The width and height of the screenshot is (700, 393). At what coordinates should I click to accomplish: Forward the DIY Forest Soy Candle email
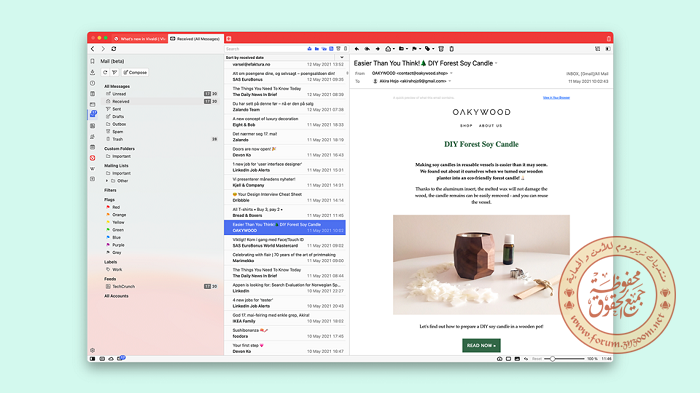pyautogui.click(x=377, y=49)
